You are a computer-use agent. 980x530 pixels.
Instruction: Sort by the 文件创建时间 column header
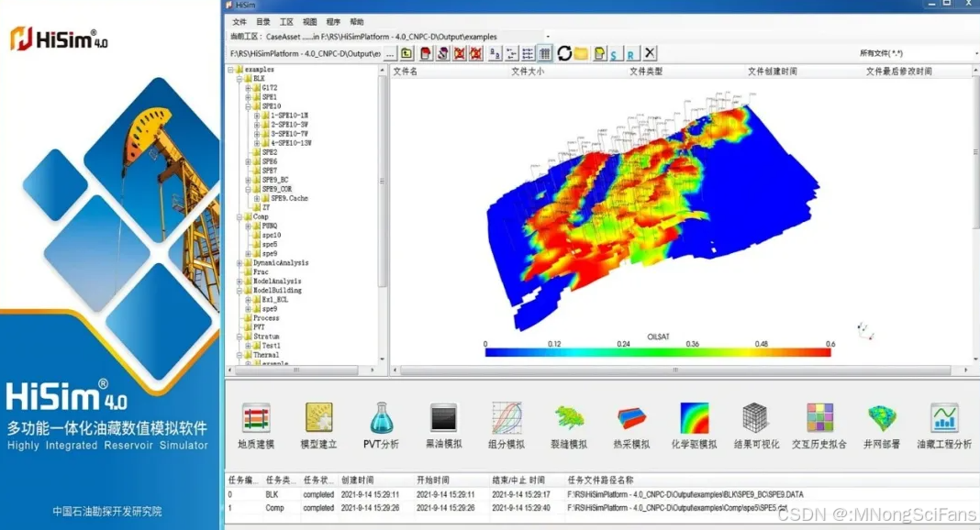coord(772,72)
